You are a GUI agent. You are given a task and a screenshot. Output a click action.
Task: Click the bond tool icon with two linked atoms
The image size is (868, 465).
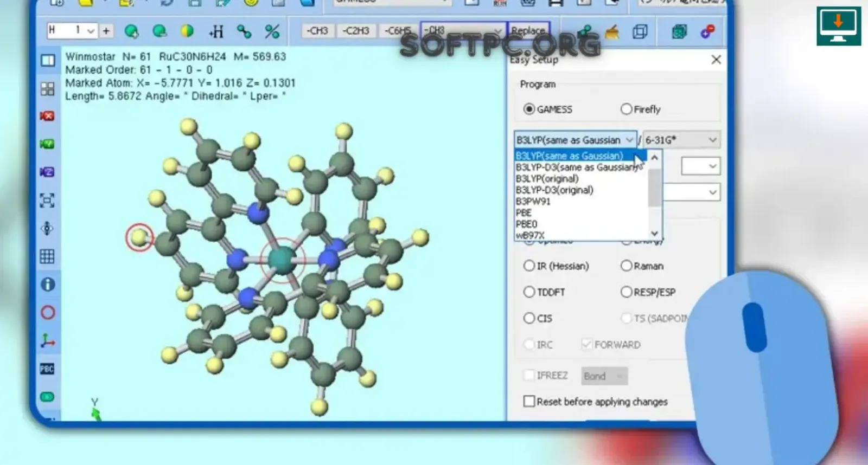pyautogui.click(x=244, y=31)
